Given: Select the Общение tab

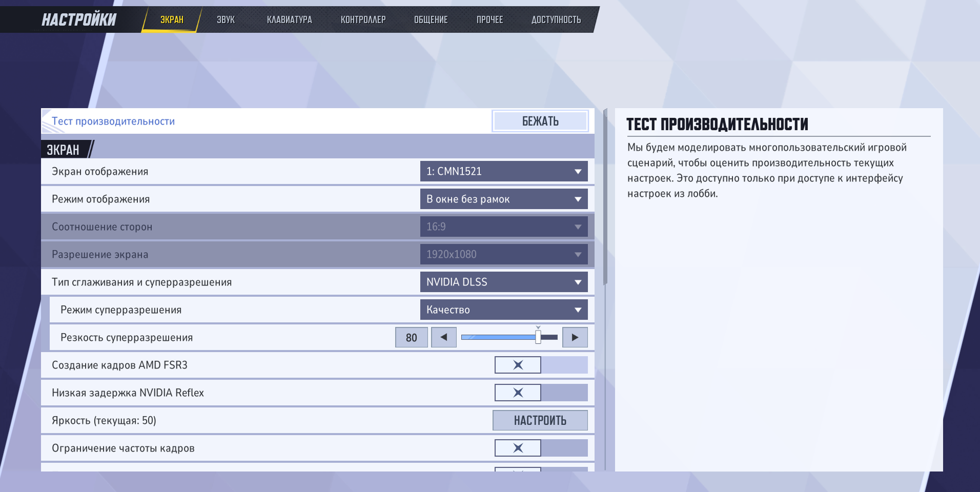Looking at the screenshot, I should (x=431, y=19).
